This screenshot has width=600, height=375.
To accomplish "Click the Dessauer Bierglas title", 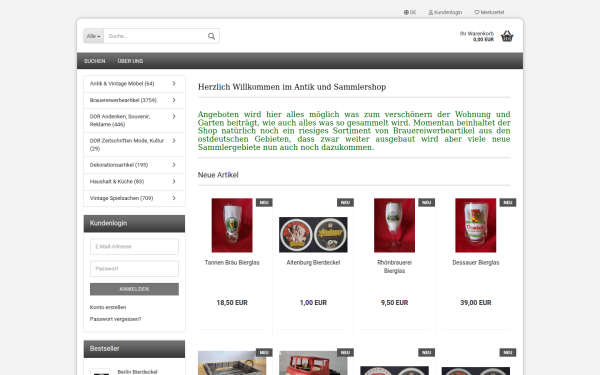I will point(476,262).
